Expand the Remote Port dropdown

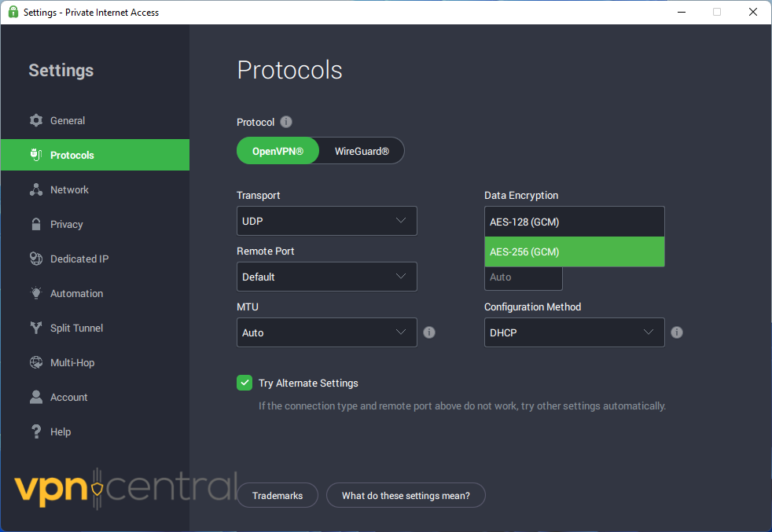coord(326,277)
